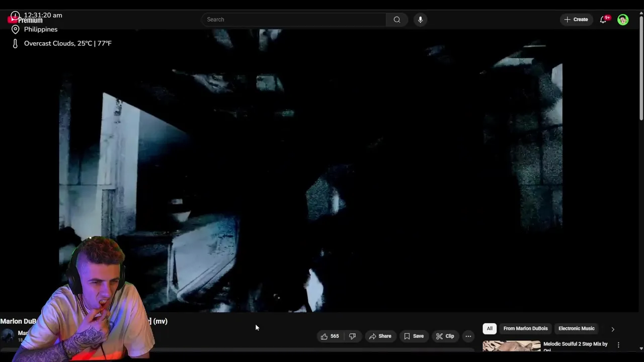The height and width of the screenshot is (362, 644).
Task: Dislike the video
Action: [x=353, y=336]
